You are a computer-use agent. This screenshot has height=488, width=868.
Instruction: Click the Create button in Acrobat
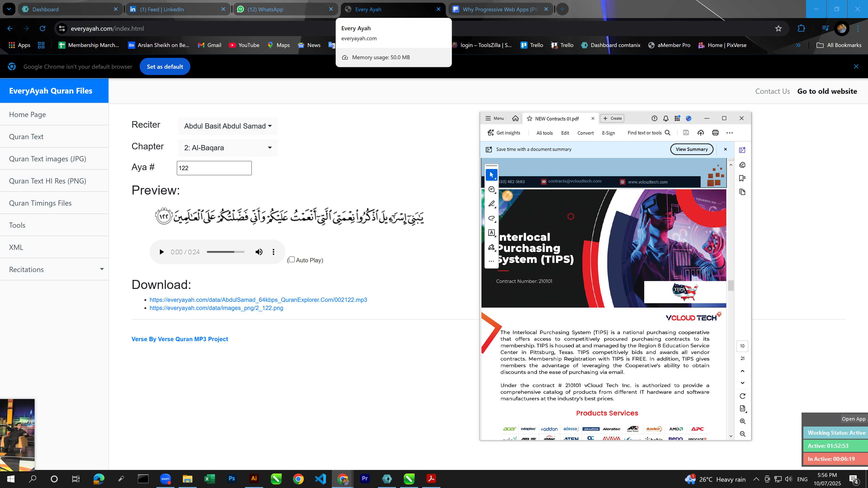point(612,118)
